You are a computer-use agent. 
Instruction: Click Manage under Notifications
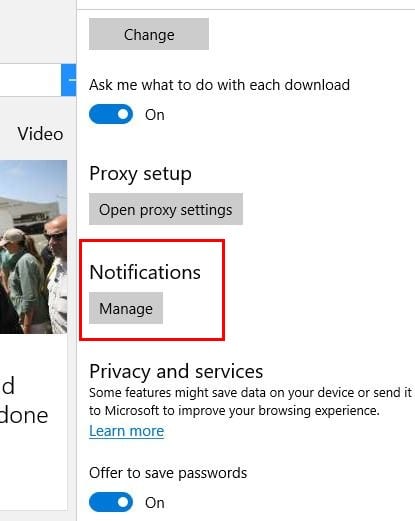126,308
